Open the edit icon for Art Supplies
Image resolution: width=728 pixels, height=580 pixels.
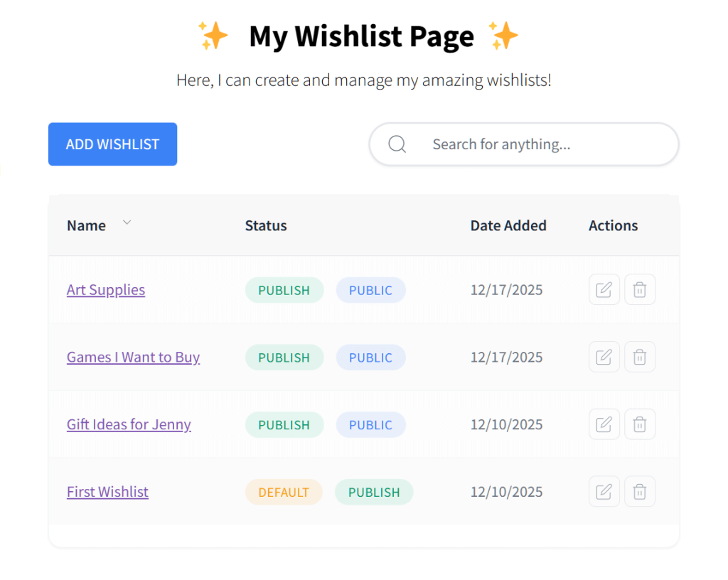point(604,289)
